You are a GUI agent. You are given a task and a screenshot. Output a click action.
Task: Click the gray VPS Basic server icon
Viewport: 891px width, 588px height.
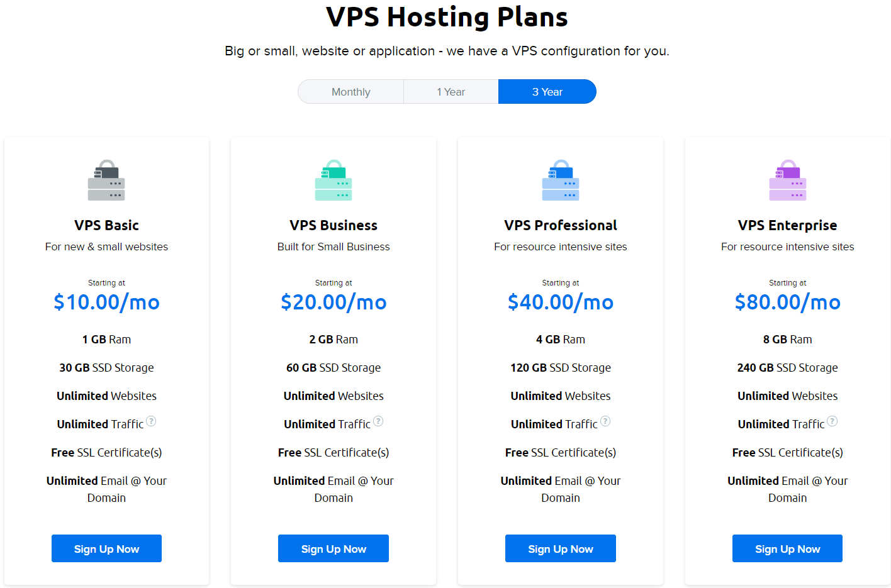click(x=106, y=180)
